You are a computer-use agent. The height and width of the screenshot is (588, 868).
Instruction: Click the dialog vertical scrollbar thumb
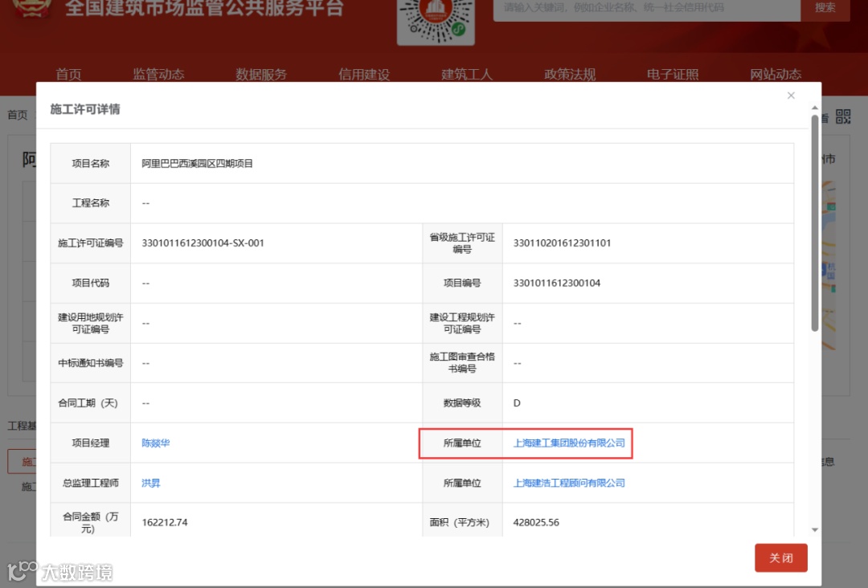815,223
